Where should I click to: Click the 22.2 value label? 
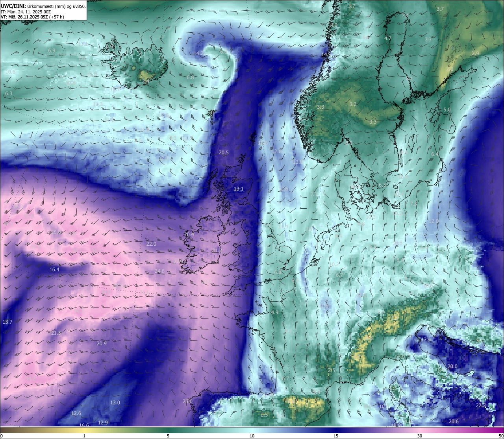tap(481, 405)
